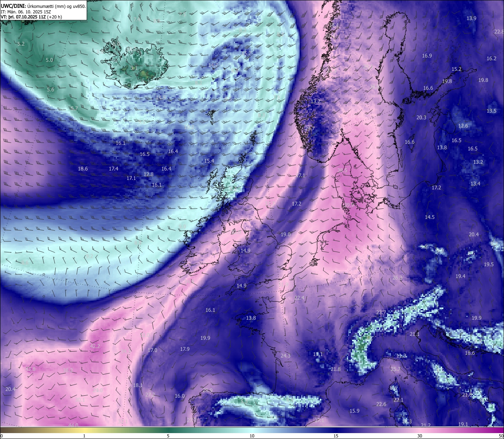Click the 21.1 value label
This screenshot has width=504, height=439.
click(415, 334)
